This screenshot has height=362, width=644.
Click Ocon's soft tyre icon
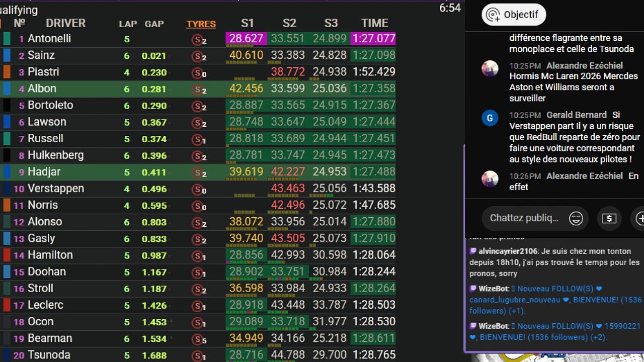(198, 322)
